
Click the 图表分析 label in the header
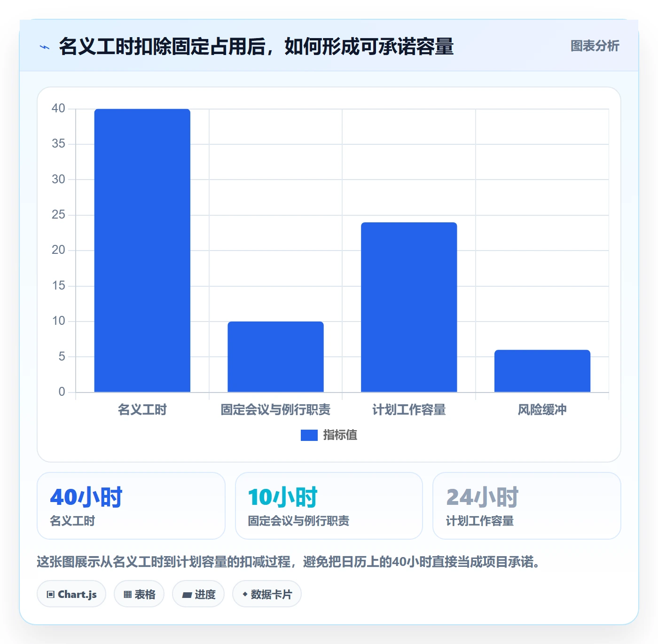pos(595,46)
